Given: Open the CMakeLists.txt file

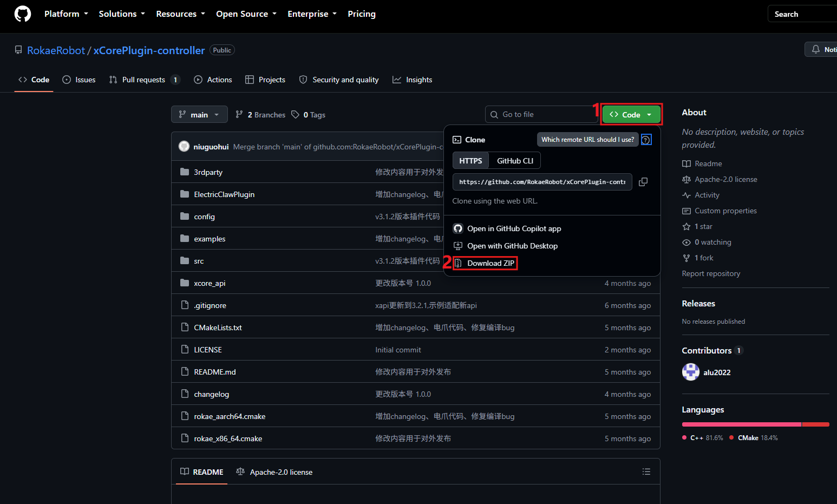Looking at the screenshot, I should pyautogui.click(x=218, y=328).
